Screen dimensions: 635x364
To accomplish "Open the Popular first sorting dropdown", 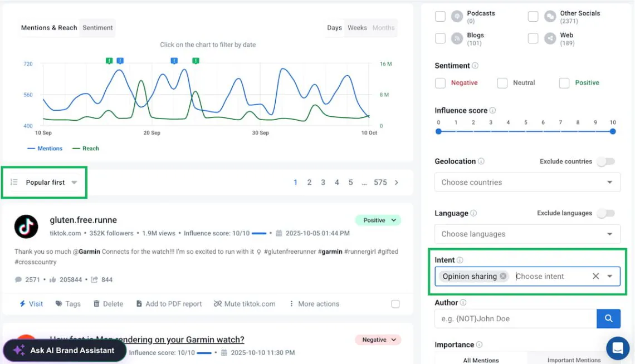I will click(x=46, y=183).
